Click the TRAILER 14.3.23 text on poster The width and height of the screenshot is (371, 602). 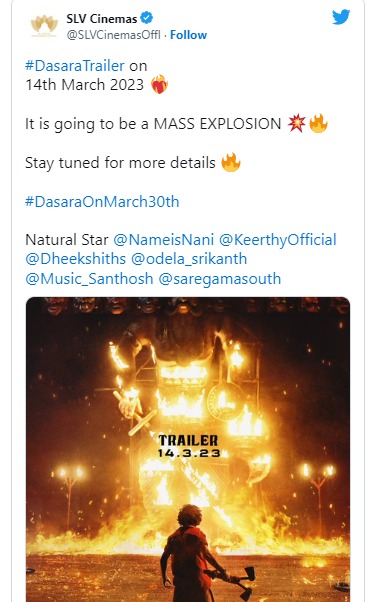point(189,446)
